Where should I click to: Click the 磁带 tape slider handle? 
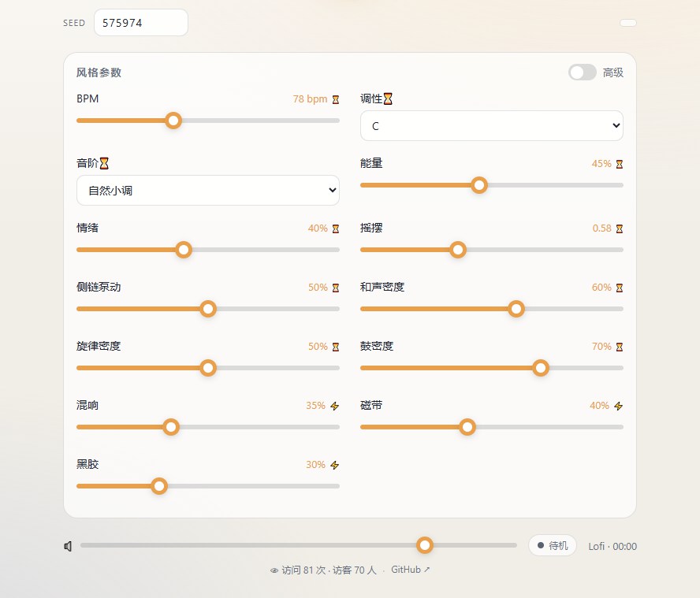tap(467, 427)
